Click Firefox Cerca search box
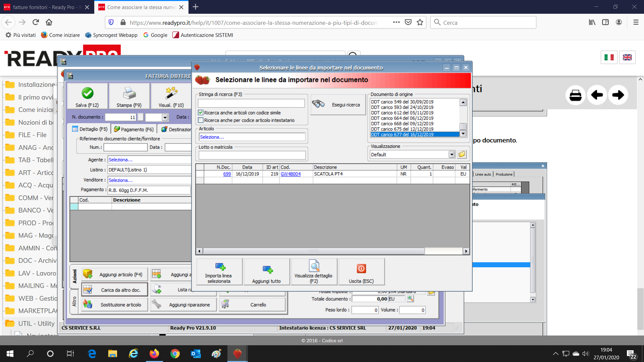Screen dimensions: 644x362 point(483,22)
